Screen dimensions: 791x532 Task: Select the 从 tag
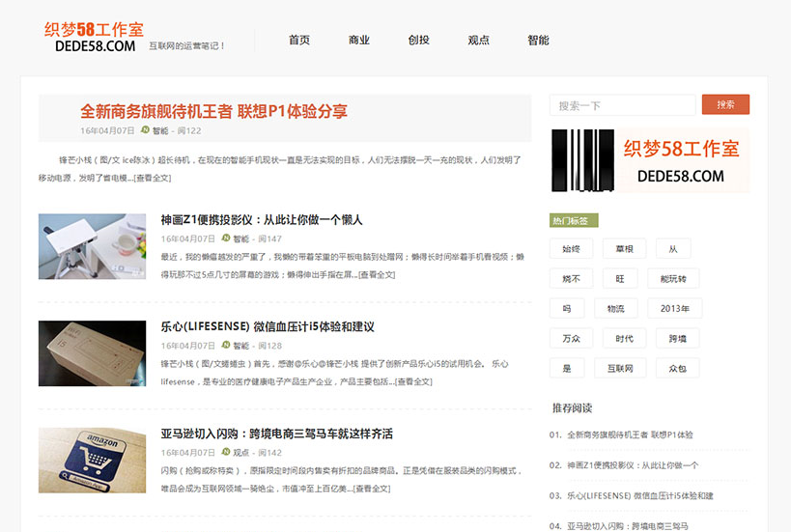click(673, 248)
